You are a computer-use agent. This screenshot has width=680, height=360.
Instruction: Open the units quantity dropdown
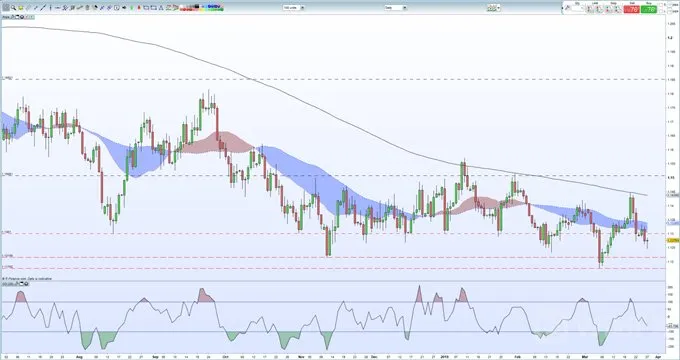click(294, 8)
